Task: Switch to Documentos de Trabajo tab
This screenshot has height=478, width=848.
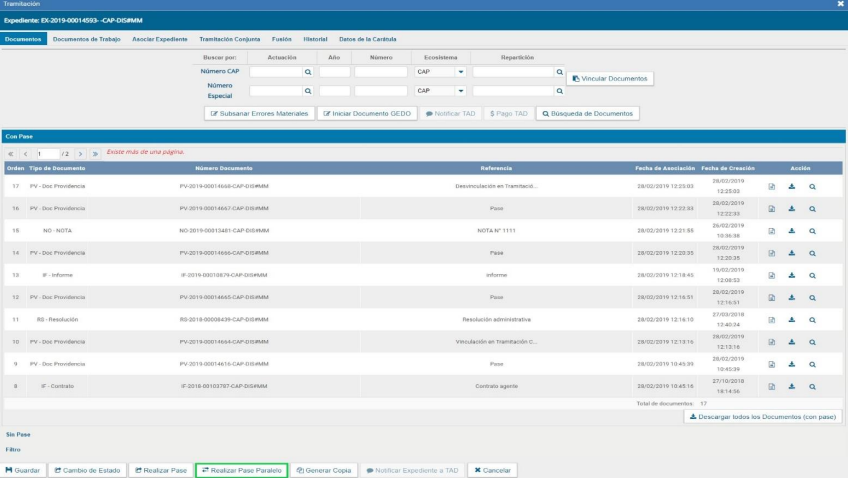Action: tap(85, 39)
